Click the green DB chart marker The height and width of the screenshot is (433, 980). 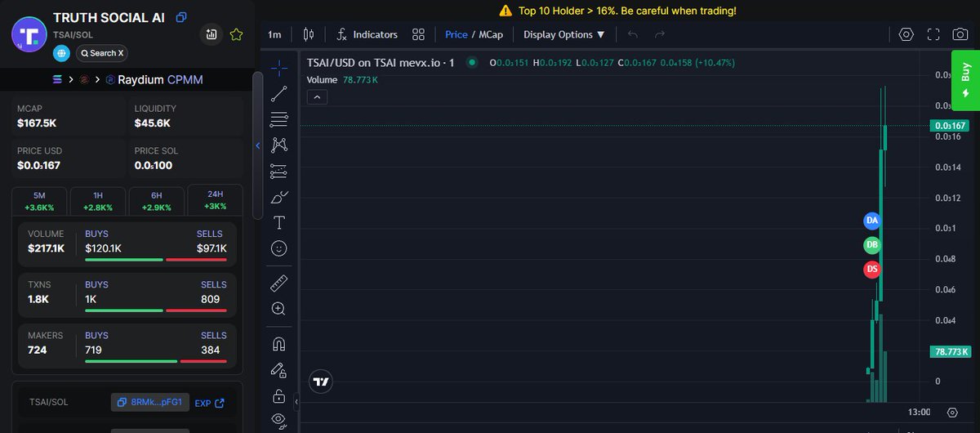pyautogui.click(x=872, y=245)
